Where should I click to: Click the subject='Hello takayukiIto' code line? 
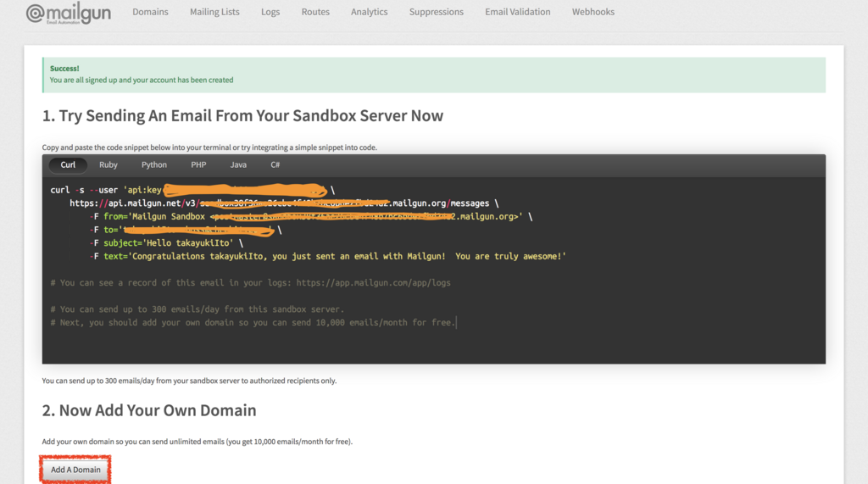[x=166, y=243]
